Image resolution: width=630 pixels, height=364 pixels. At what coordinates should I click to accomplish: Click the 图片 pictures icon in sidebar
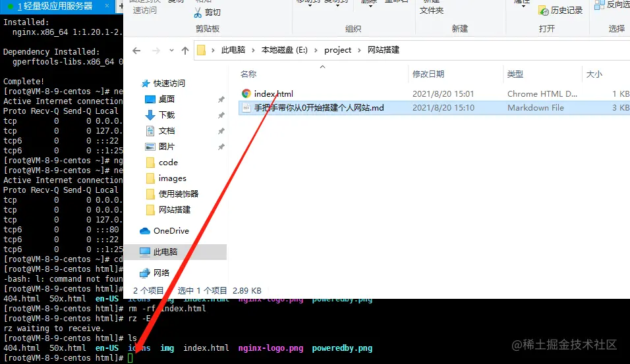tap(150, 147)
